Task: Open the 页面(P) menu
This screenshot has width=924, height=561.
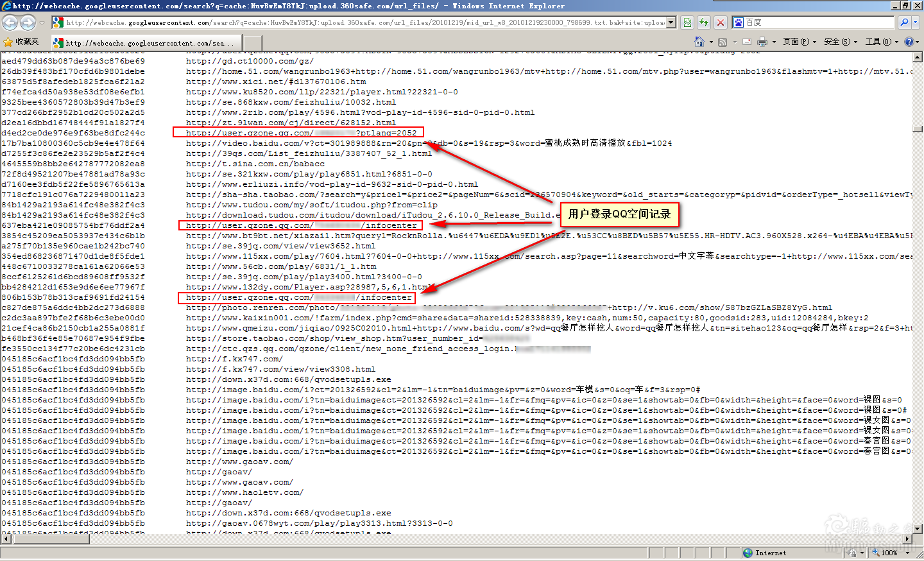Action: 800,42
